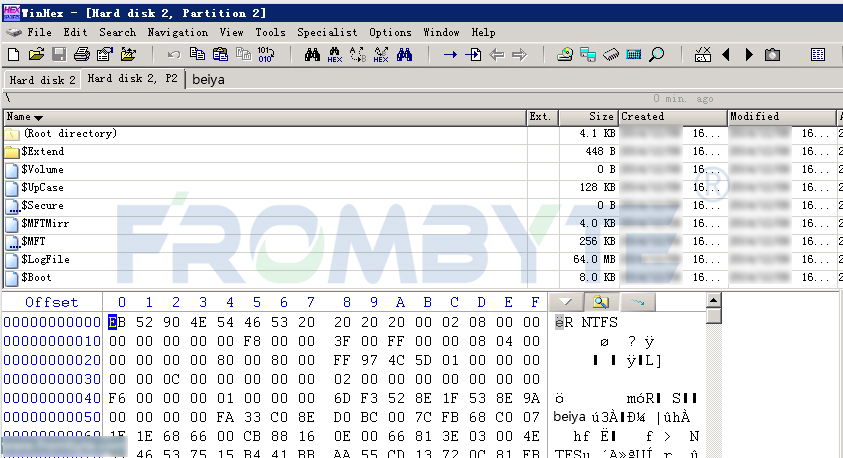
Task: Click the Print icon
Action: pos(82,54)
